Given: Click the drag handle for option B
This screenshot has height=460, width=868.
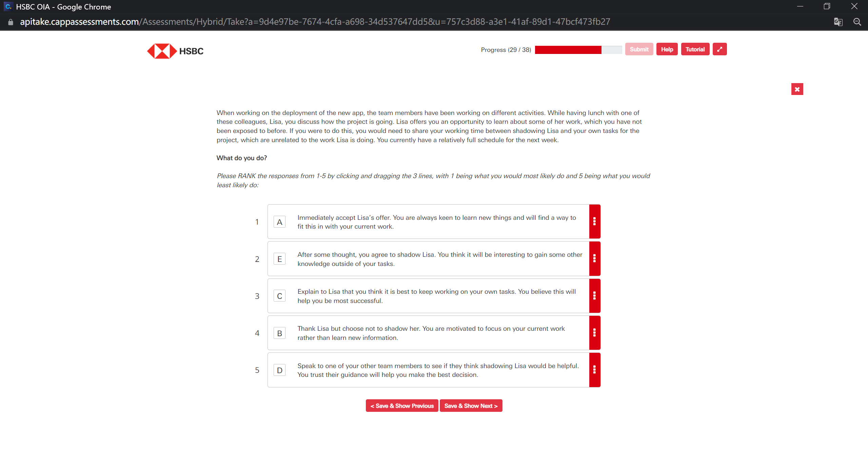Looking at the screenshot, I should tap(595, 333).
